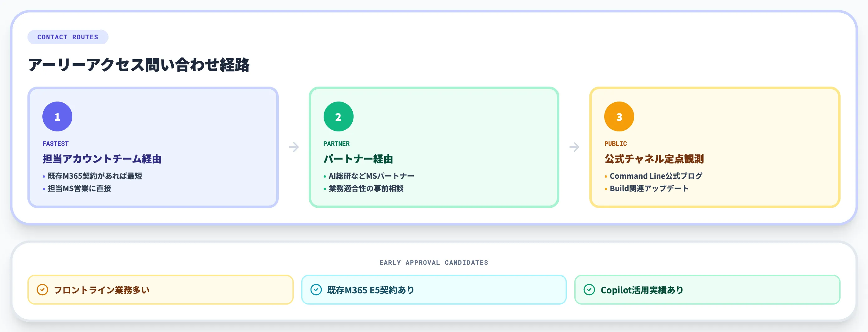
Task: Click the orange number 3 circle
Action: click(x=619, y=116)
